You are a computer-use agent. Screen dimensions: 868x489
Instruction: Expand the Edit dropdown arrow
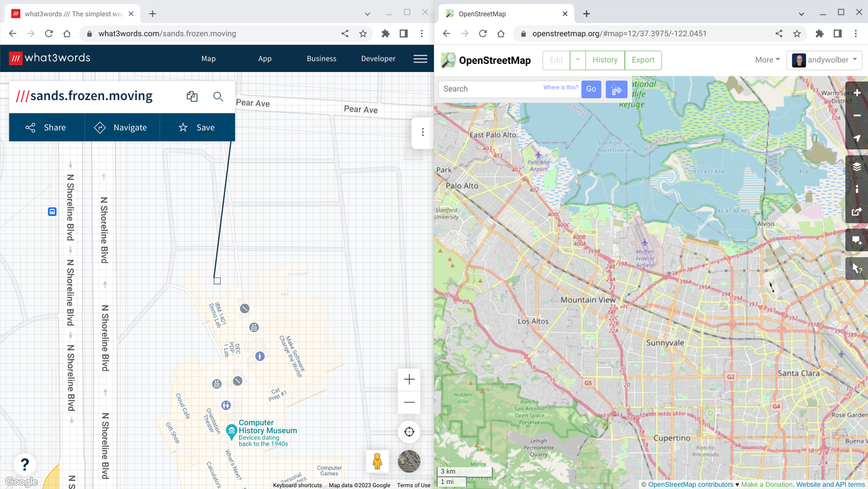coord(577,60)
